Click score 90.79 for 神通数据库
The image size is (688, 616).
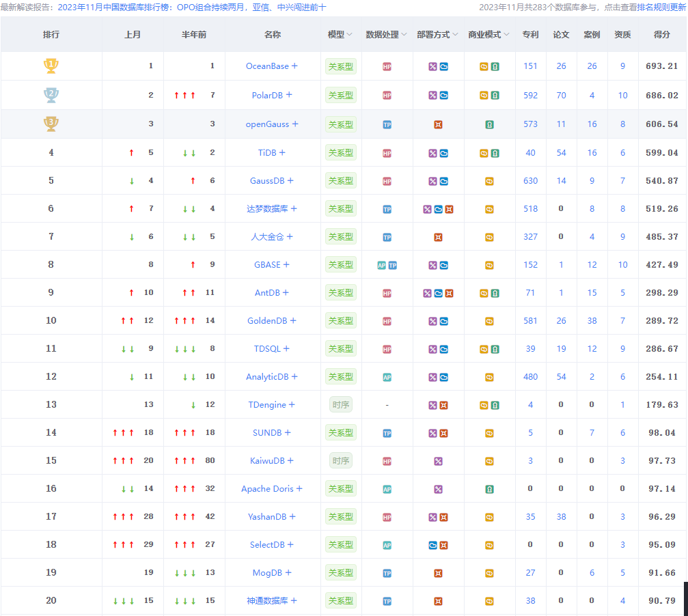pyautogui.click(x=661, y=601)
